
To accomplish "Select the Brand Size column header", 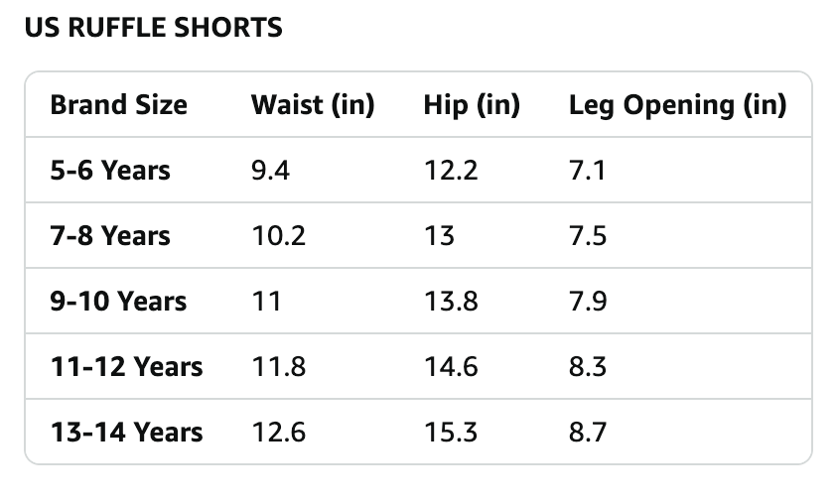I will tap(119, 104).
